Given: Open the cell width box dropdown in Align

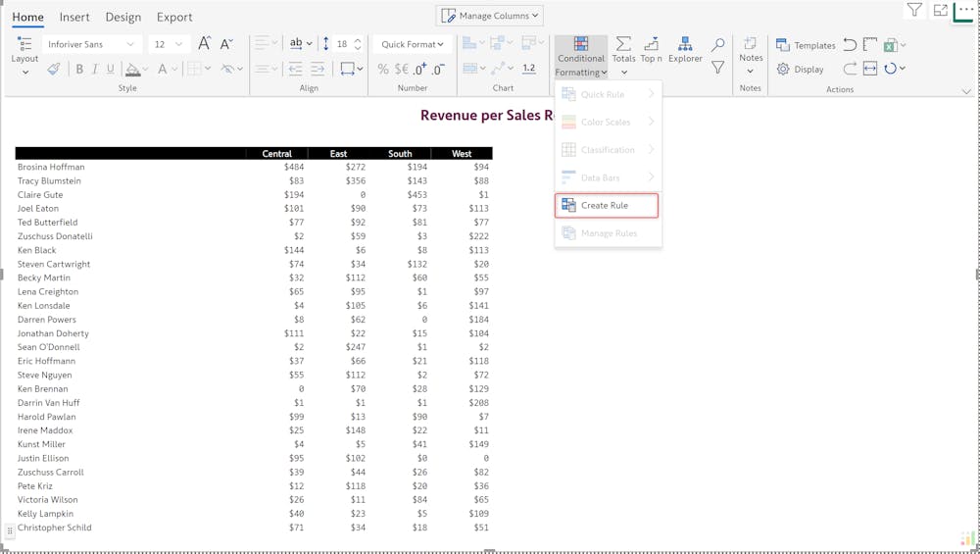Looking at the screenshot, I should pos(351,69).
